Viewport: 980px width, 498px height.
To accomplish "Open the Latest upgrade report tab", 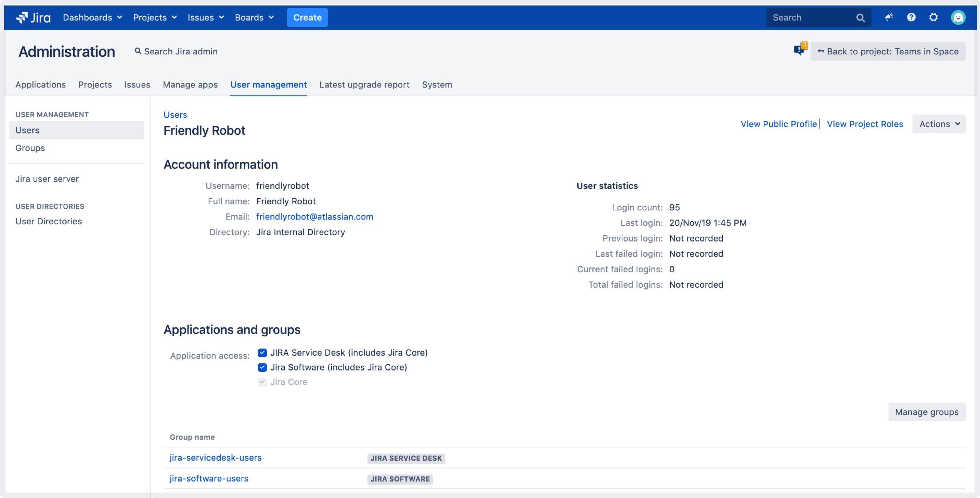I will 364,85.
